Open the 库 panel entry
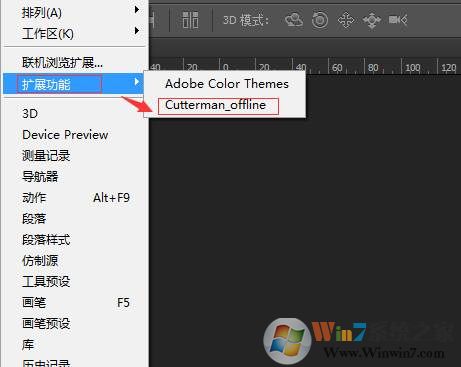Image resolution: width=461 pixels, height=367 pixels. click(75, 345)
